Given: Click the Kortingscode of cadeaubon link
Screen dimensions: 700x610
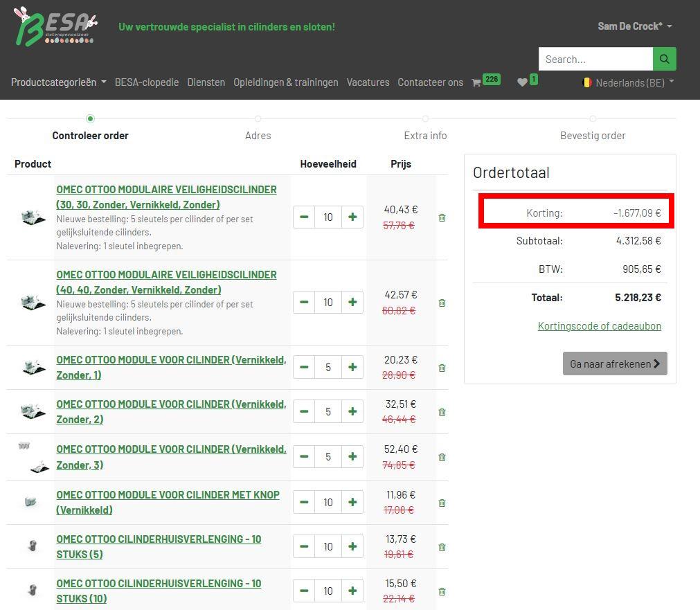Looking at the screenshot, I should point(599,326).
